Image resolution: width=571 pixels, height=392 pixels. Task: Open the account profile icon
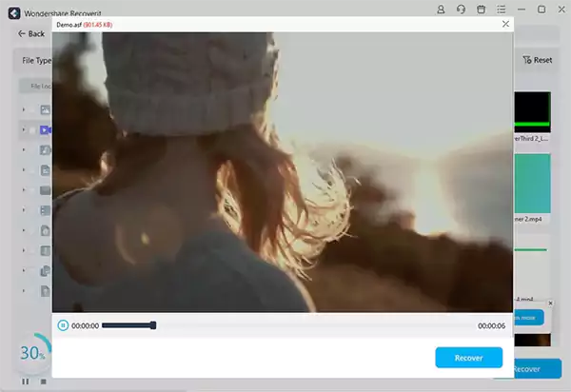pyautogui.click(x=441, y=10)
